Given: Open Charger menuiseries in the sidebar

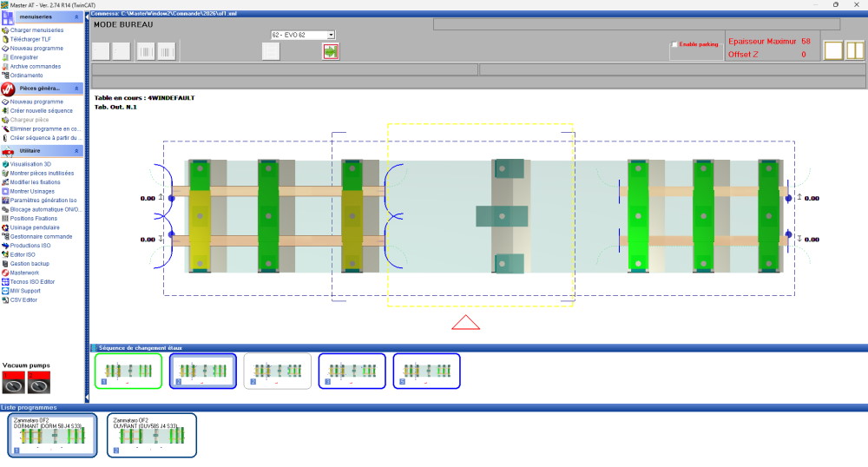Looking at the screenshot, I should pos(36,30).
